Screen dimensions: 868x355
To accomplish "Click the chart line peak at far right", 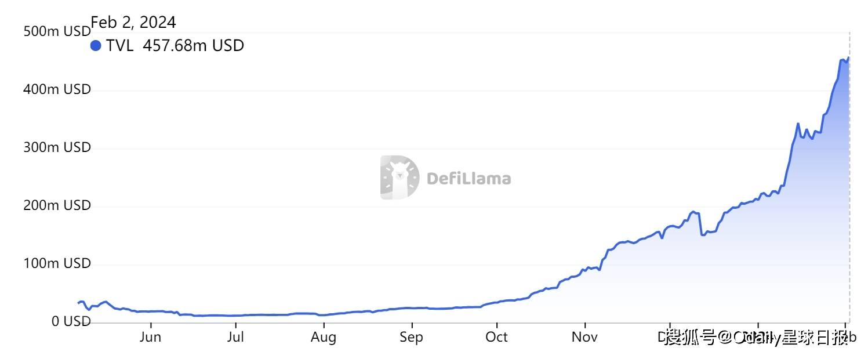I will (848, 58).
